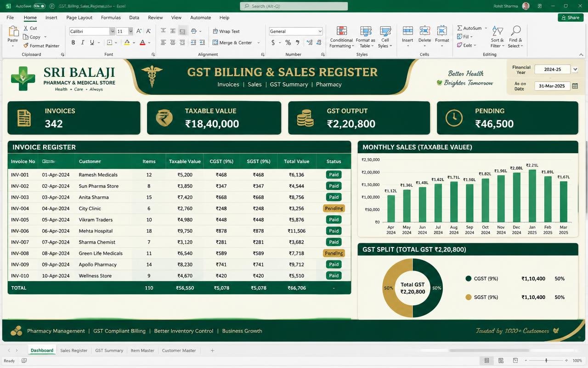Click Pending status for INV-004
This screenshot has height=368, width=588.
(334, 208)
